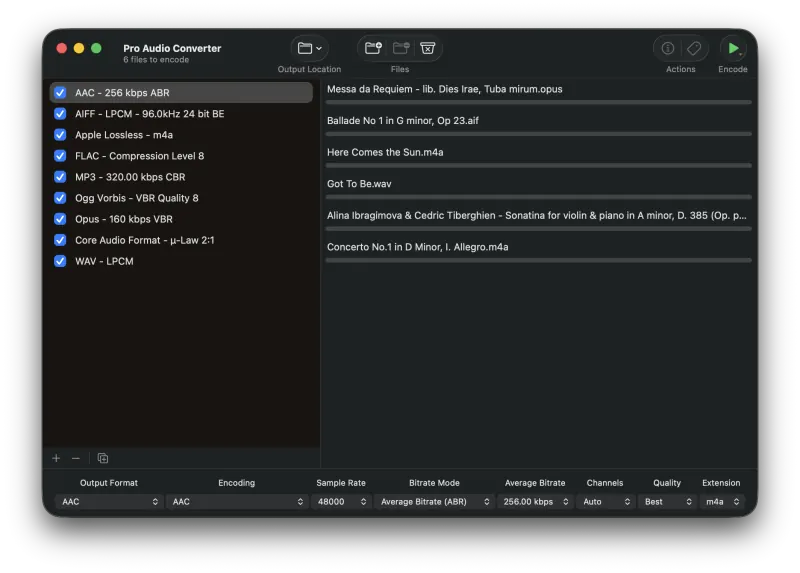The image size is (800, 573).
Task: Select the AAC - 256 kbps ABR row
Action: tap(181, 93)
